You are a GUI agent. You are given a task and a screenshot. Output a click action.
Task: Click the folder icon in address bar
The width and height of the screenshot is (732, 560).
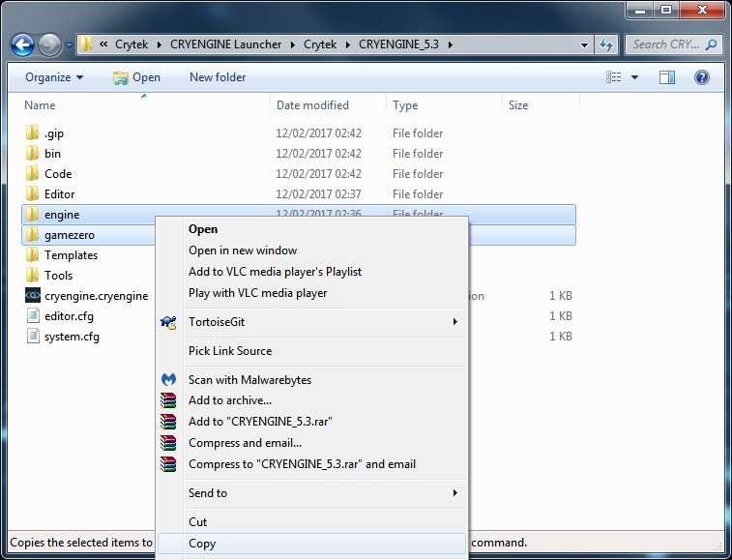pos(86,44)
